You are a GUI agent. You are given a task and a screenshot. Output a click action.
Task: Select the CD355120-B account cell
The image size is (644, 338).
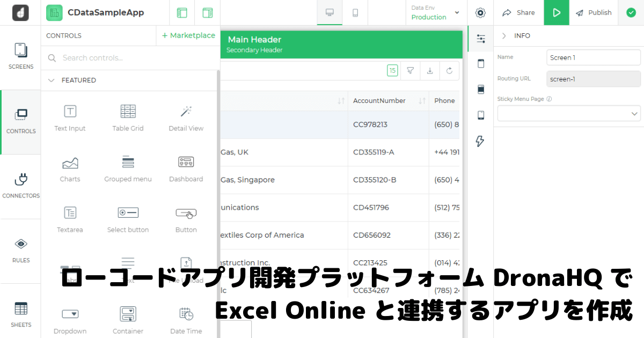pos(389,180)
